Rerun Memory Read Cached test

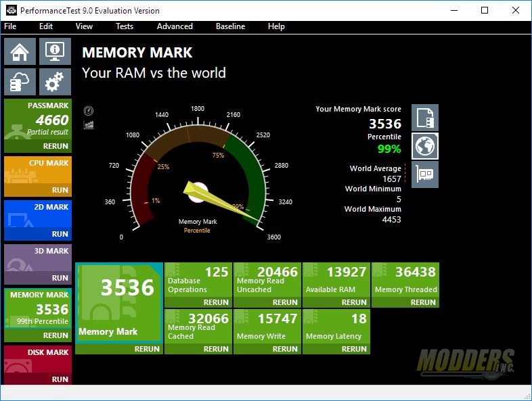point(216,349)
